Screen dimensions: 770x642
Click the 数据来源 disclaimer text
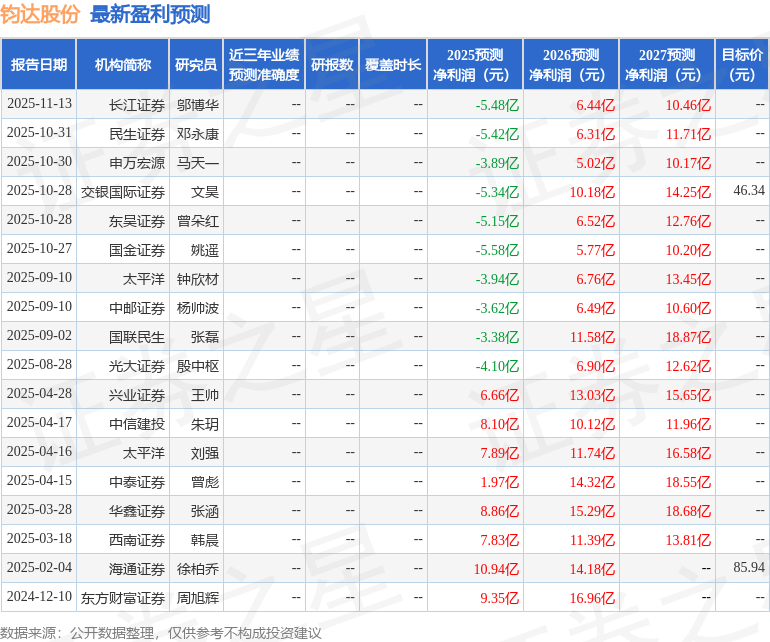pyautogui.click(x=161, y=633)
